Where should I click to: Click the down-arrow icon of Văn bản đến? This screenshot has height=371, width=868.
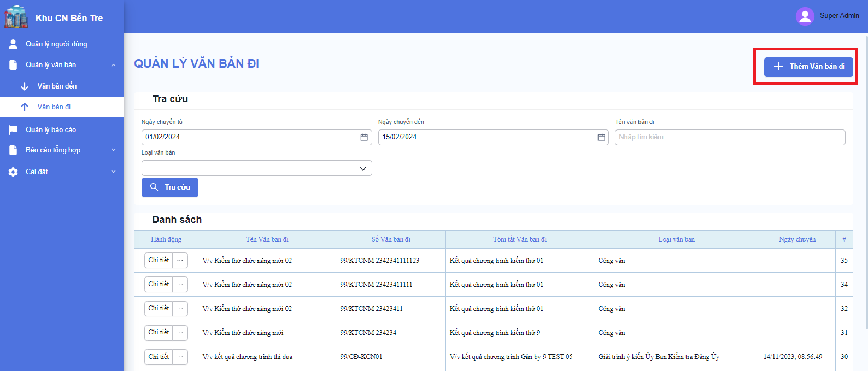coord(25,86)
